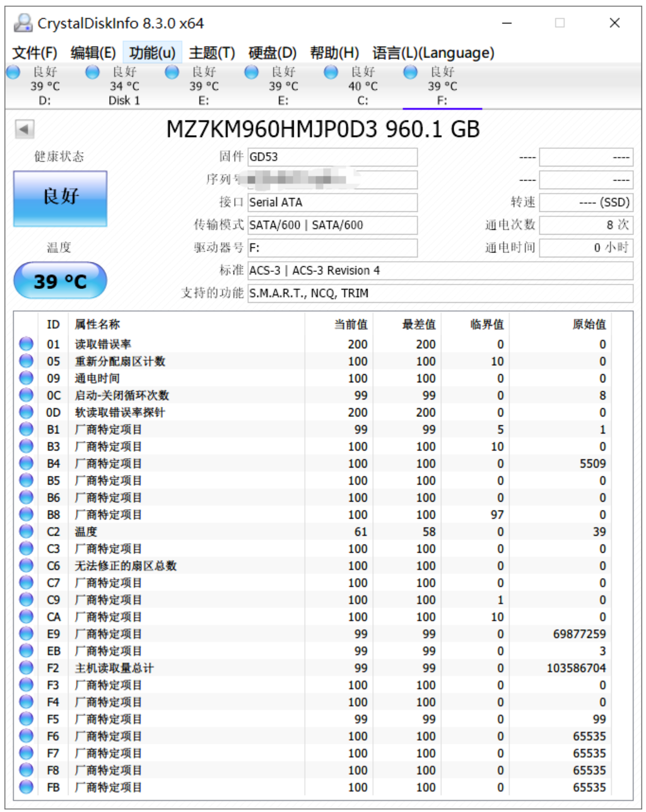This screenshot has height=812, width=646.
Task: Click the 临界值 column header
Action: tap(487, 324)
